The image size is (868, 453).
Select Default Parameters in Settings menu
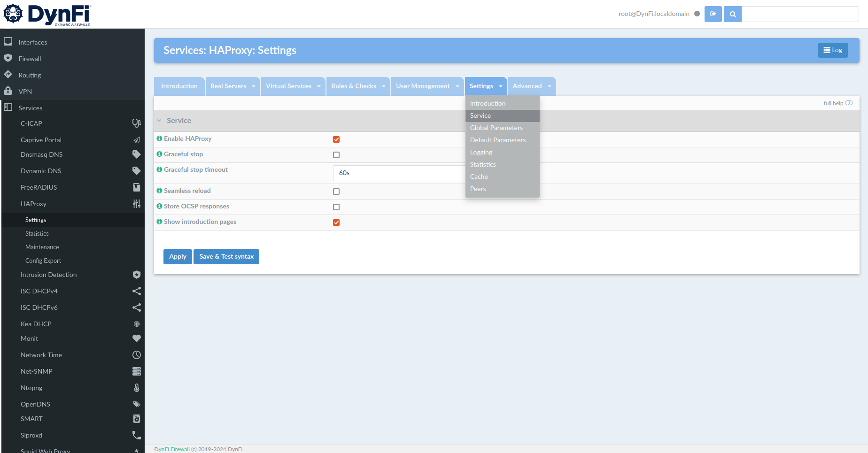coord(503,140)
